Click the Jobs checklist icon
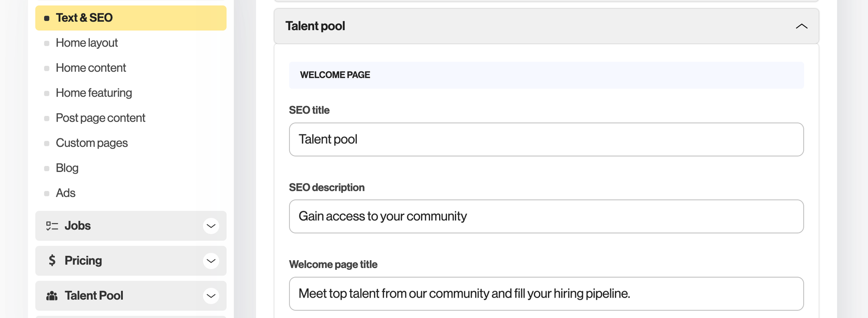Image resolution: width=868 pixels, height=318 pixels. 52,226
